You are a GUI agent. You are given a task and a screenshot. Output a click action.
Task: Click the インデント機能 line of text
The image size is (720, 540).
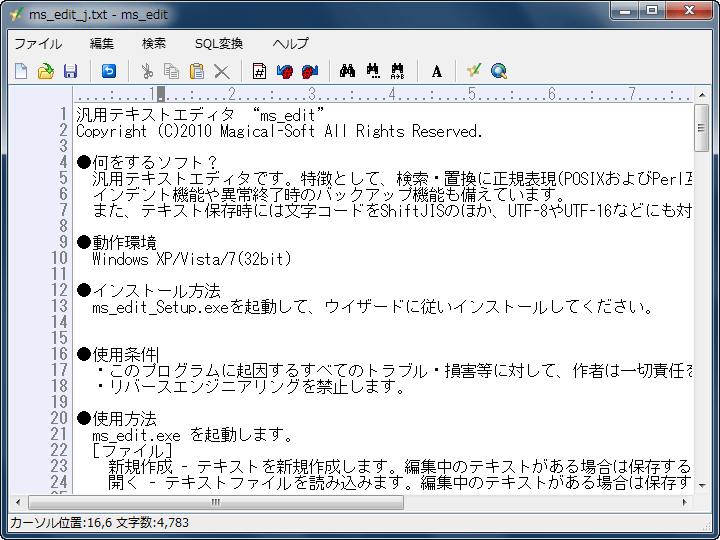pyautogui.click(x=328, y=195)
